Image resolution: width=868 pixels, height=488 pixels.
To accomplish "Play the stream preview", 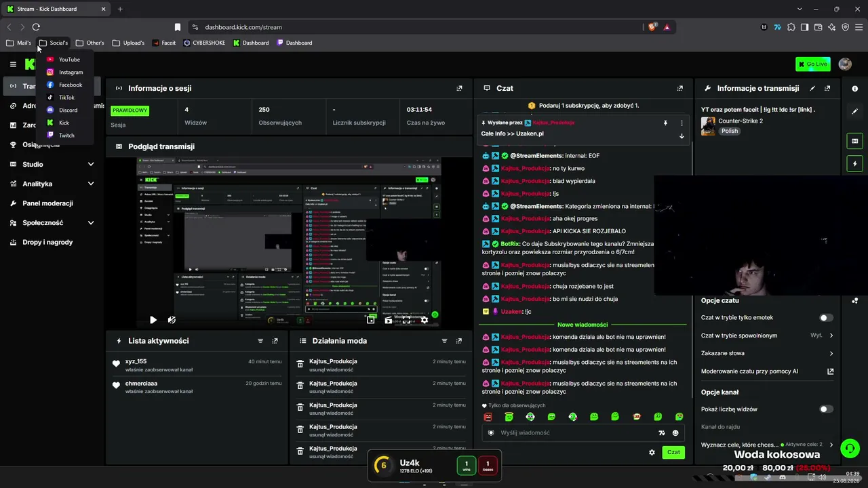I will (x=153, y=320).
